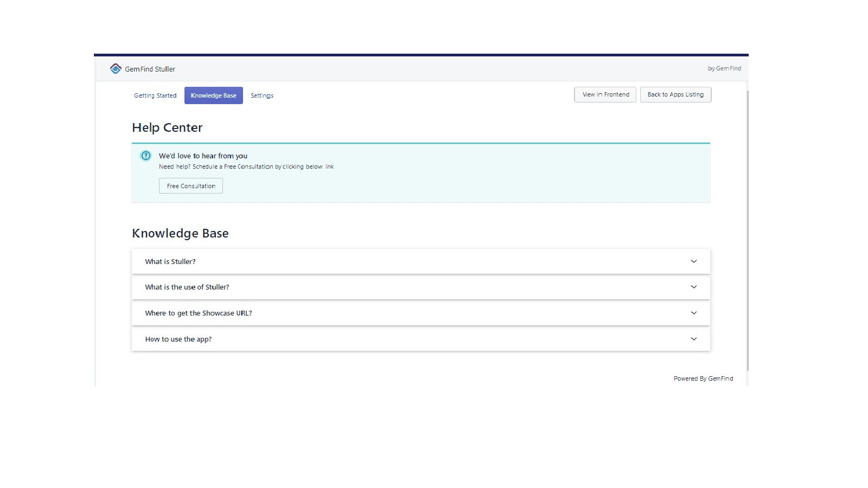Open the 'Where to get the Showcase URL?' answer
This screenshot has height=488, width=868.
pos(199,313)
